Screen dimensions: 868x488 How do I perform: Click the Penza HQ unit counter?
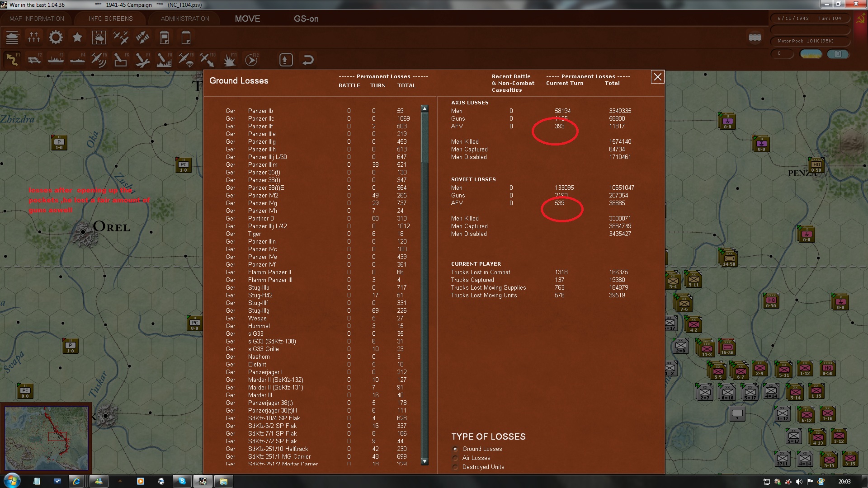[816, 165]
